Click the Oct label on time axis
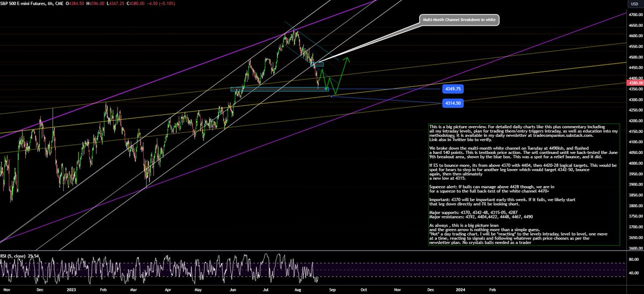The image size is (644, 294). coord(363,289)
